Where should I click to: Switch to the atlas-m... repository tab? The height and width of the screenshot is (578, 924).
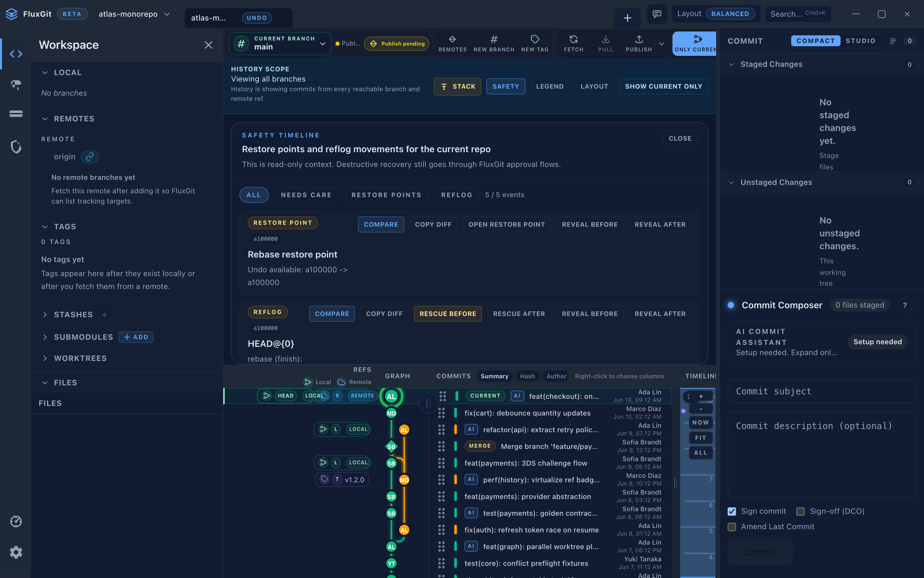coord(209,18)
